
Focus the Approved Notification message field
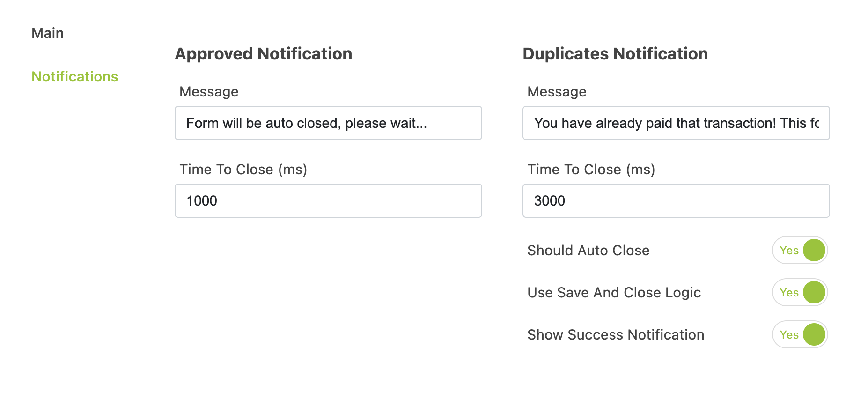pos(328,123)
